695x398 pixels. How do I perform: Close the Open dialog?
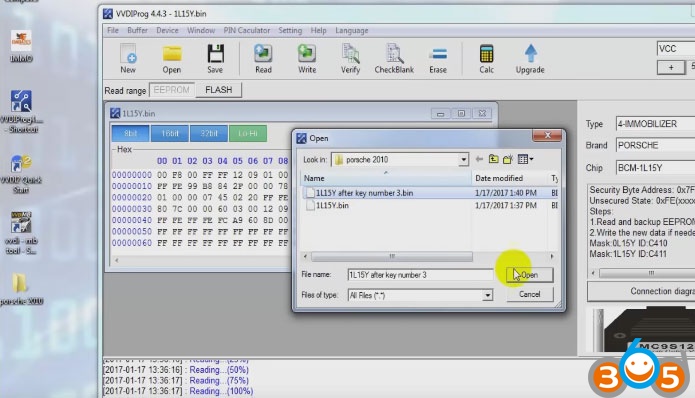pos(547,136)
